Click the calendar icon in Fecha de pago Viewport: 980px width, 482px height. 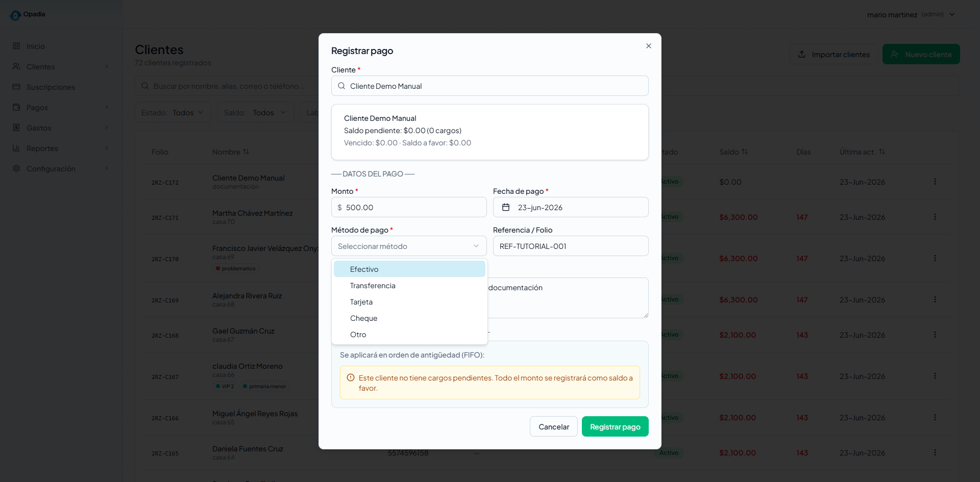[506, 207]
